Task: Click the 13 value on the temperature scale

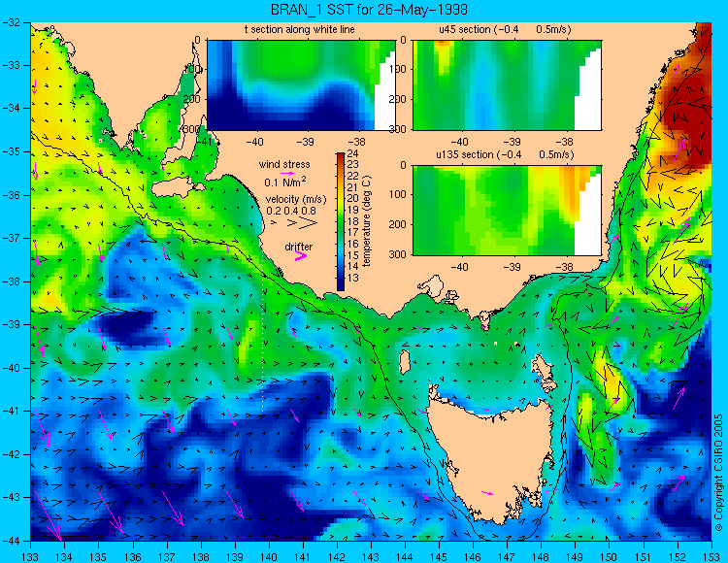Action: coord(353,278)
